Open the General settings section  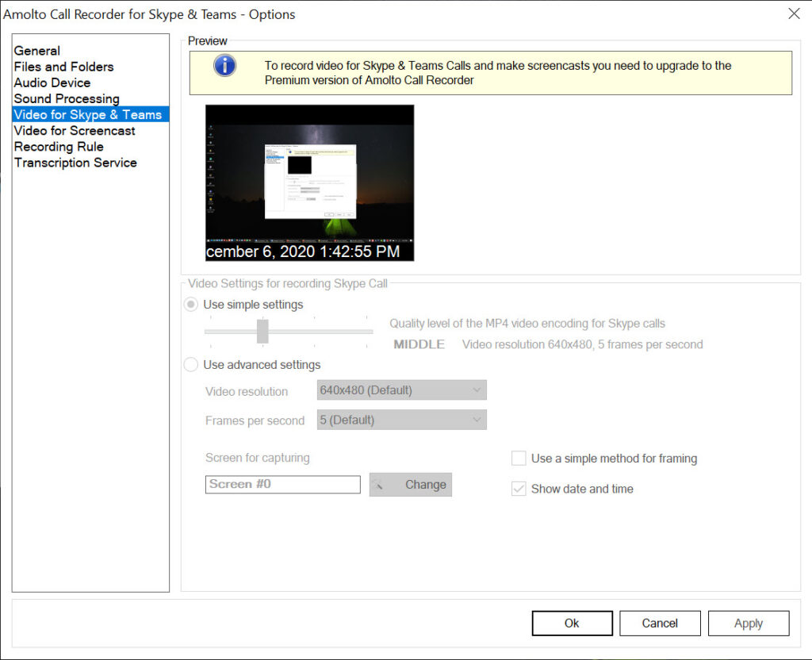(x=36, y=51)
